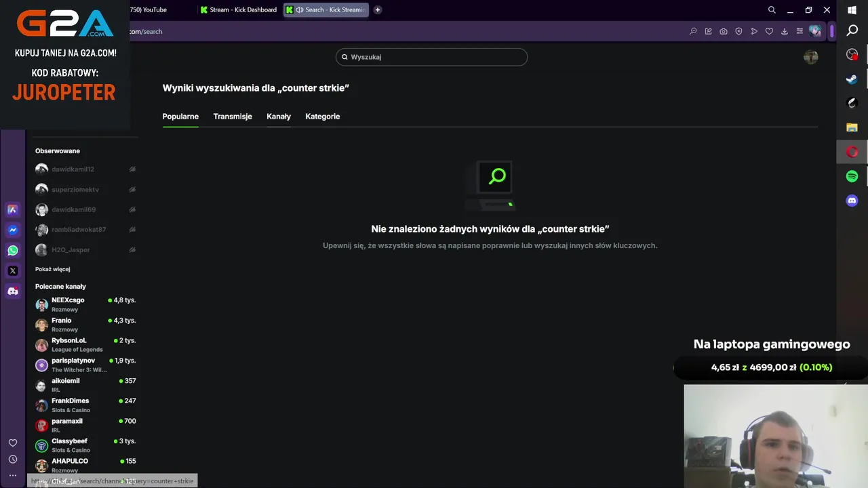This screenshot has width=868, height=488.
Task: Click the find-in-page magnifier toolbar icon
Action: pyautogui.click(x=693, y=31)
